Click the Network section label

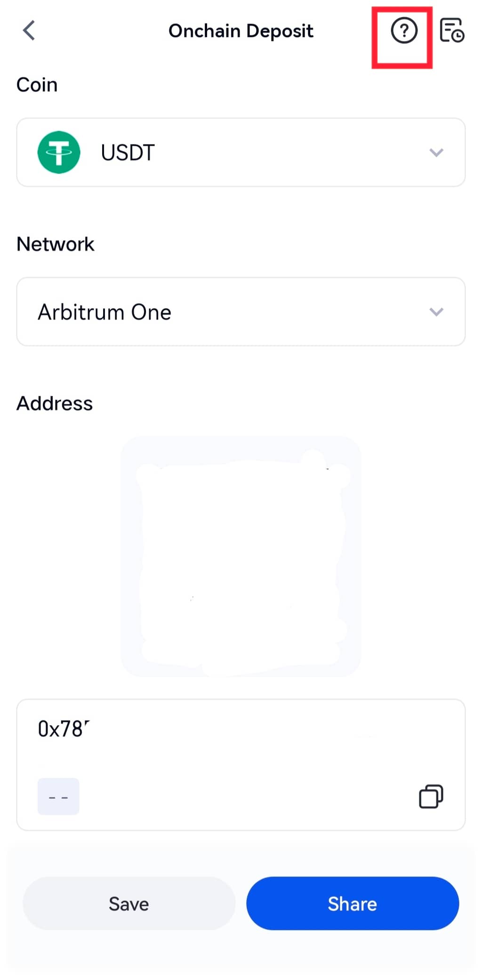point(56,244)
